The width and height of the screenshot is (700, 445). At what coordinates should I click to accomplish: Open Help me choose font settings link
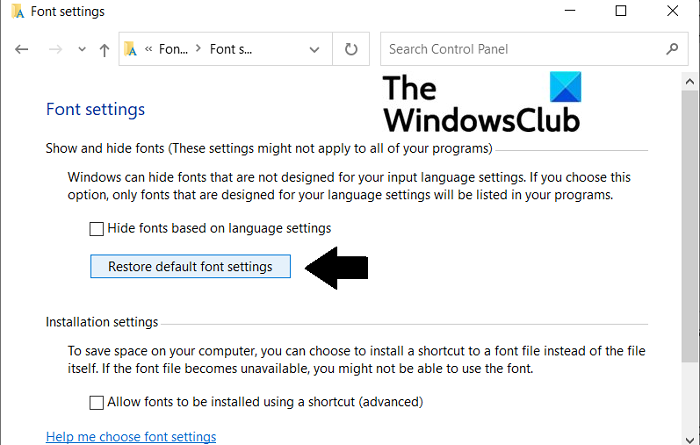[131, 437]
